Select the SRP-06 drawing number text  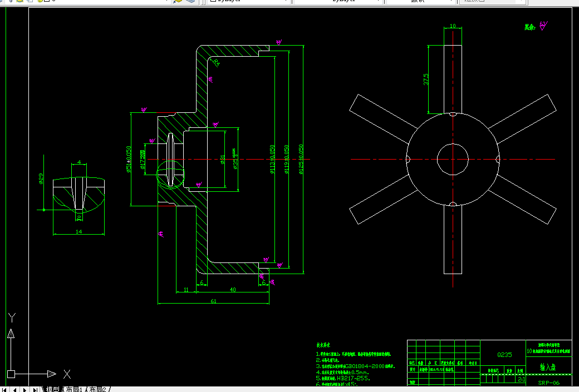pyautogui.click(x=549, y=383)
